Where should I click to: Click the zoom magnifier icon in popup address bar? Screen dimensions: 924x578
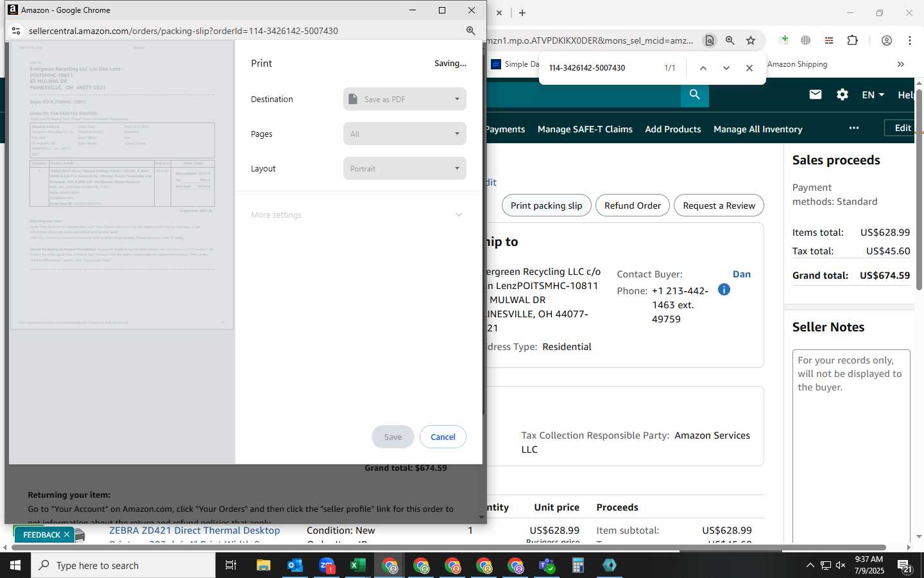(470, 31)
